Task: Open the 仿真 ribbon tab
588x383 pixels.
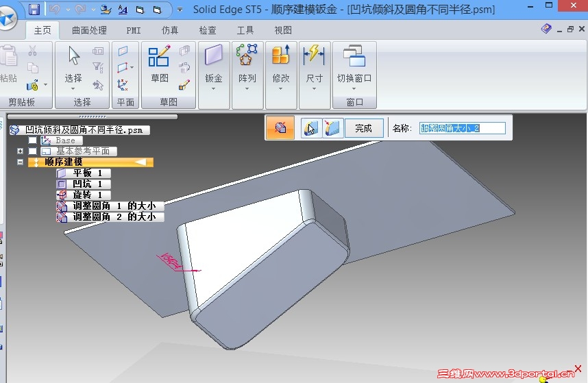Action: [x=170, y=30]
